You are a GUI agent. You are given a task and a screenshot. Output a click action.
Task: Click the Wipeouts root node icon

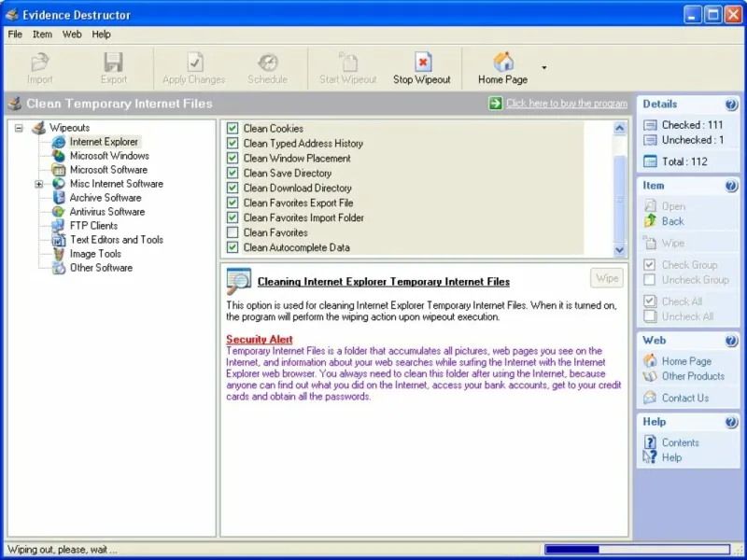tap(38, 128)
